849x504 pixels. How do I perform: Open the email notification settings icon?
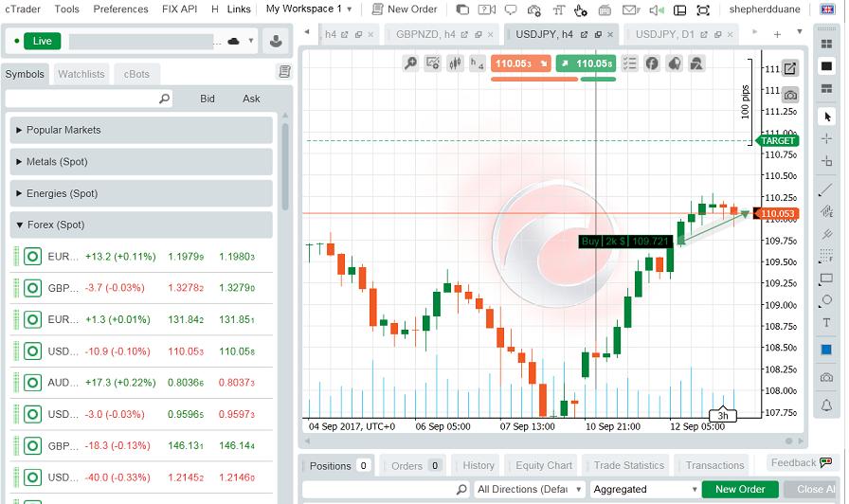point(631,9)
